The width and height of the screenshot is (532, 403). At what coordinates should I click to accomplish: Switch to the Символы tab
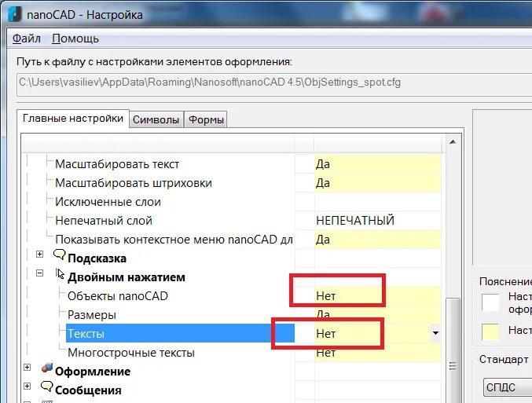(x=156, y=119)
